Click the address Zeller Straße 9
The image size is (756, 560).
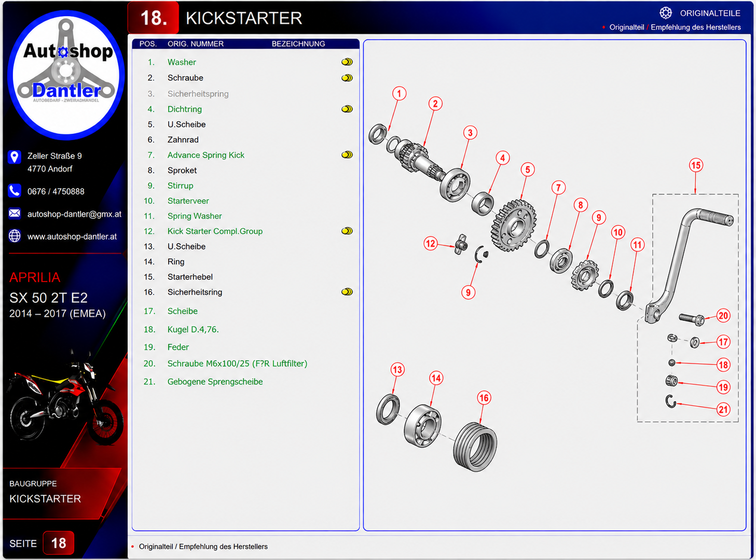(x=54, y=156)
